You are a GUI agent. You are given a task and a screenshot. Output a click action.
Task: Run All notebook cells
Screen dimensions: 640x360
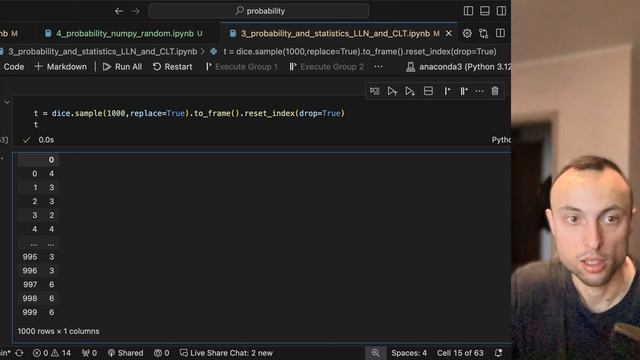122,67
